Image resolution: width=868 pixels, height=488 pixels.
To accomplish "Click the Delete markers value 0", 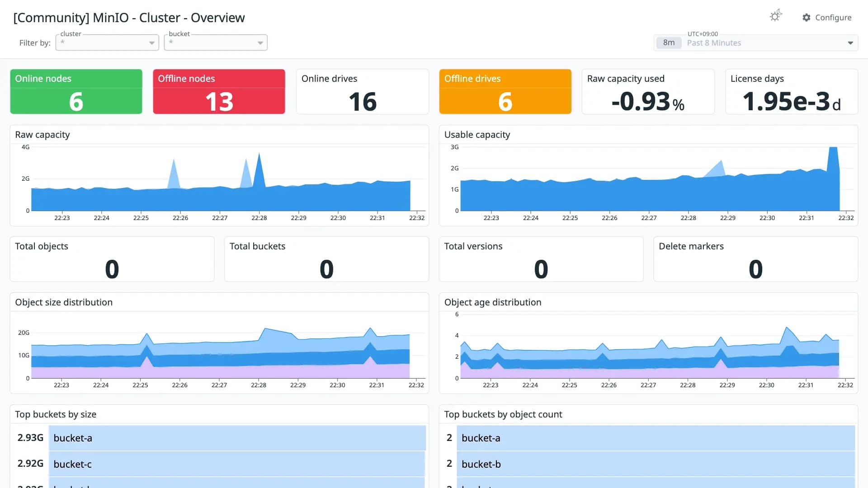I will point(755,269).
